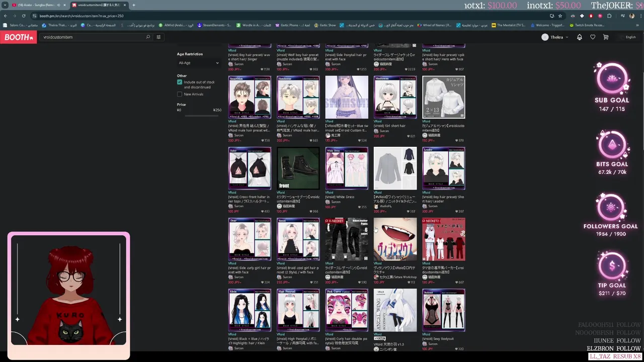
Task: Open the [Vroid] Sexy Bodysuit title link
Action: tap(438, 339)
